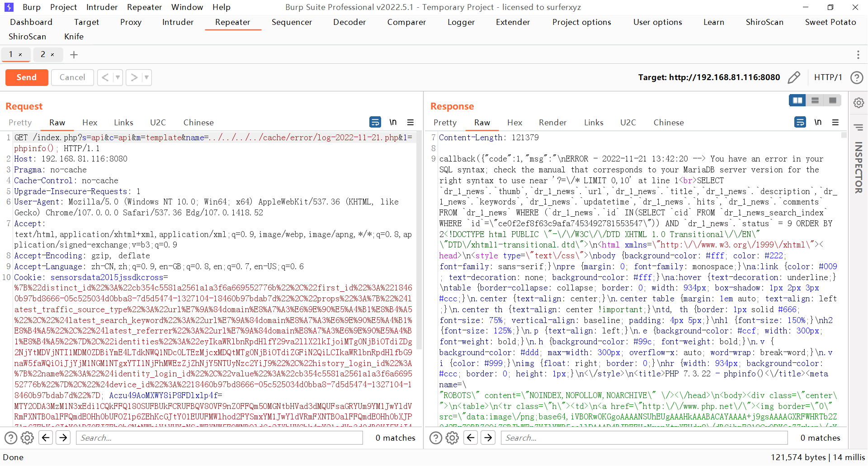This screenshot has width=868, height=466.
Task: Open Repeater three-dot options menu
Action: click(858, 55)
